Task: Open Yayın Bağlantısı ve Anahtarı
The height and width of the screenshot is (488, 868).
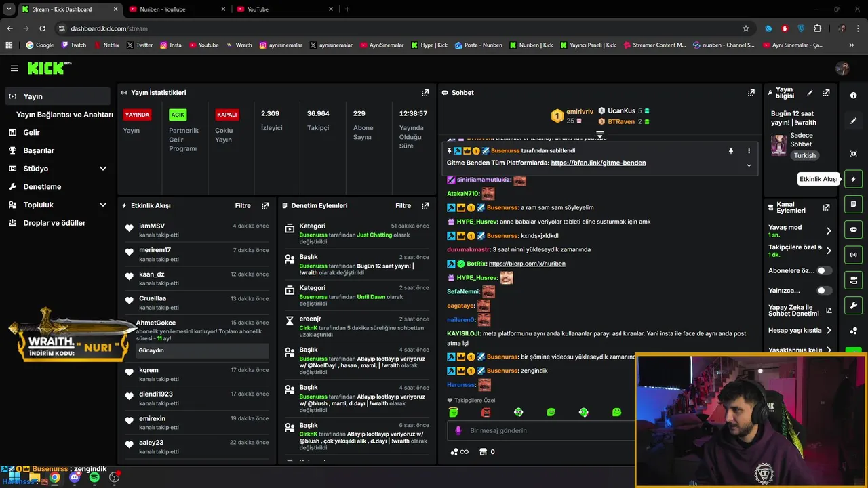Action: point(64,115)
